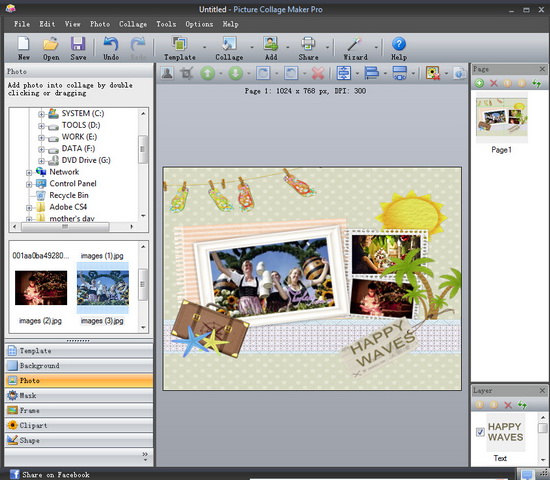The height and width of the screenshot is (480, 550).
Task: Delete selected object with red X
Action: [318, 73]
